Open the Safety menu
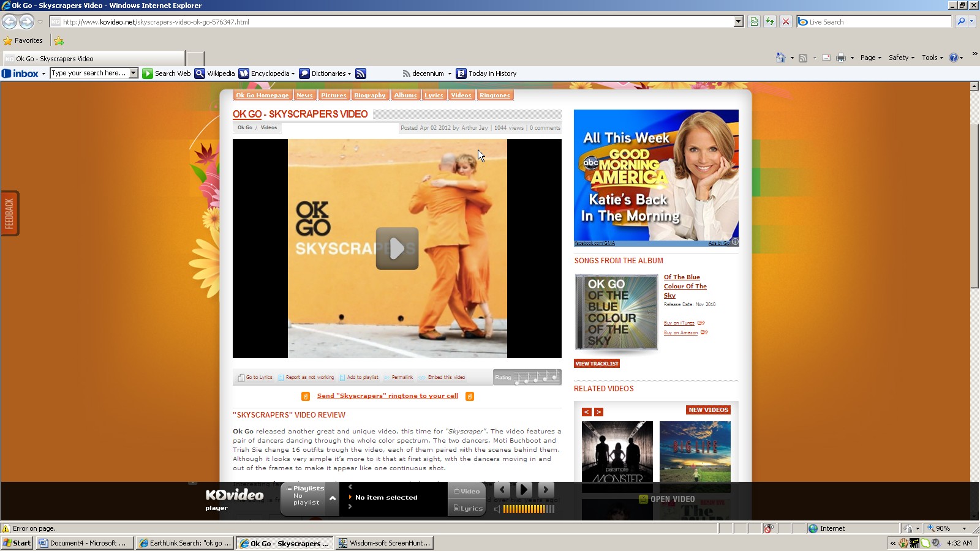This screenshot has height=551, width=980. [x=902, y=58]
